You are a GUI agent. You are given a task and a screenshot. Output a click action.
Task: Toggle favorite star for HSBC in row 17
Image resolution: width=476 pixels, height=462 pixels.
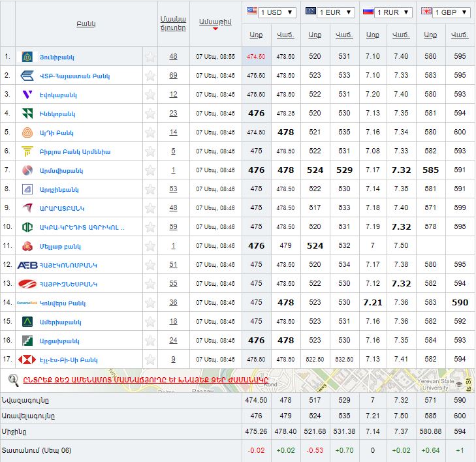pos(150,360)
